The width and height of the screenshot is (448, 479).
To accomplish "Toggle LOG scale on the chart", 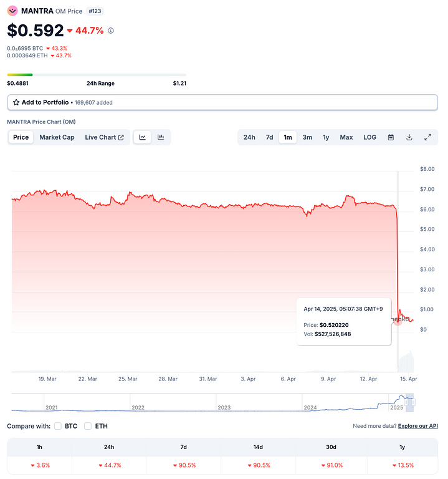I will tap(369, 137).
